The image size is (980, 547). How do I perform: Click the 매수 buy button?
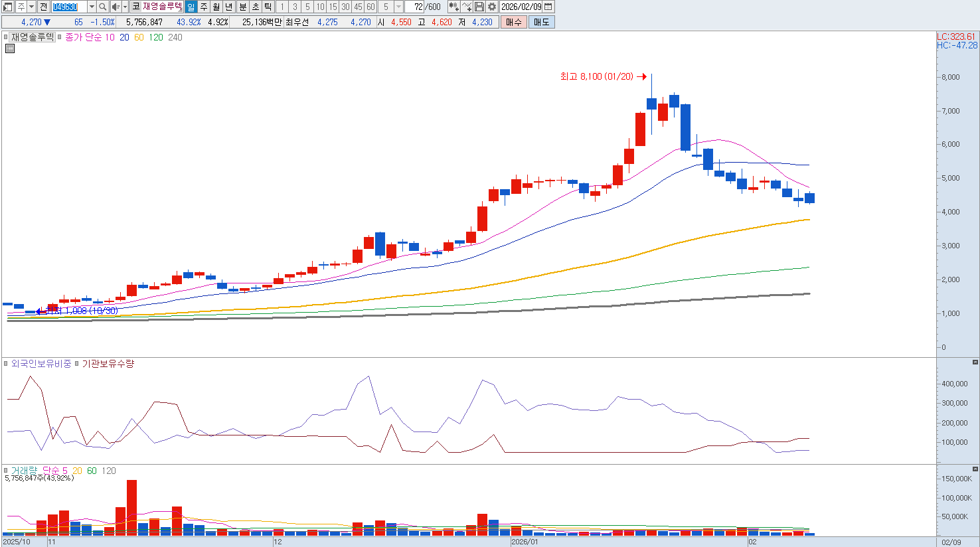(514, 22)
